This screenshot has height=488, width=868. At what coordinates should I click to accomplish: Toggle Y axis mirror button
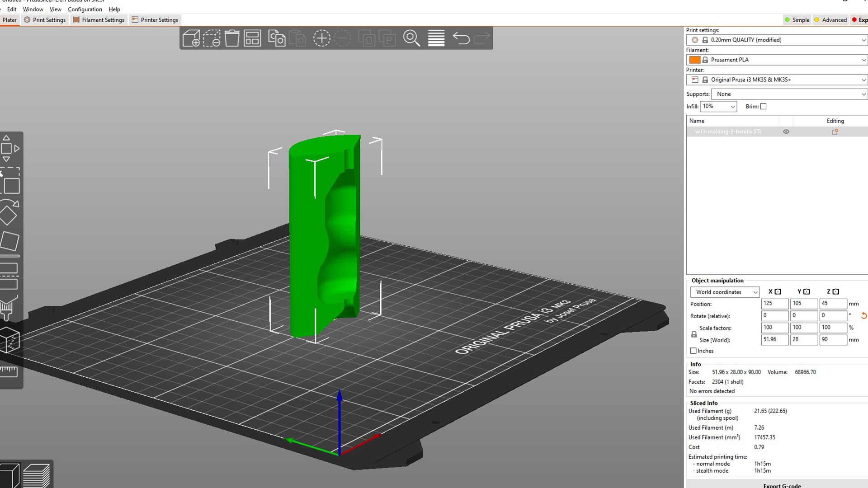point(807,292)
